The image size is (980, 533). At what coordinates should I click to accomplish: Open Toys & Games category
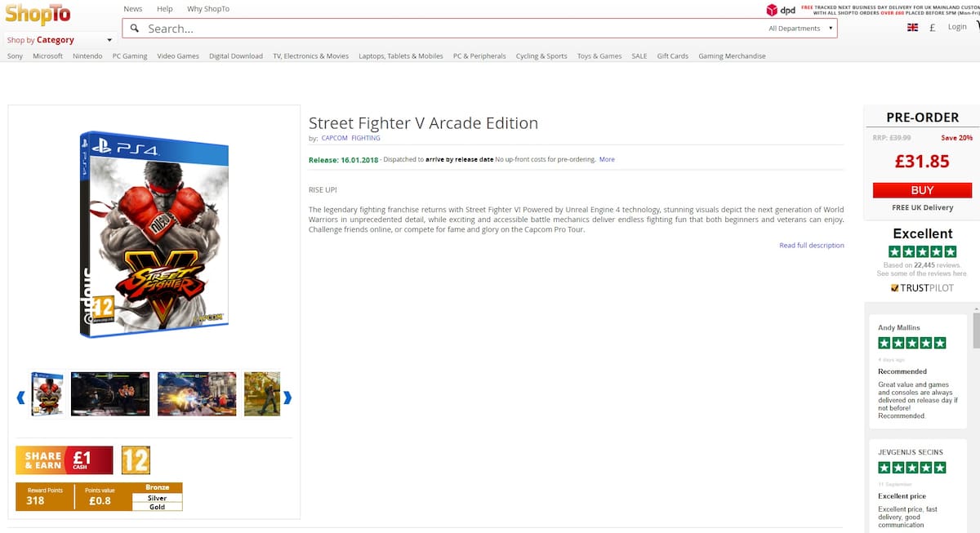pos(599,56)
